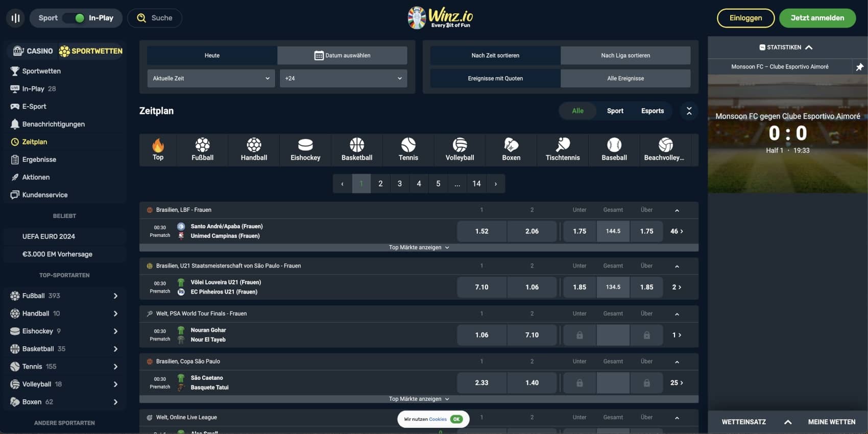Click the Jetzt anmelden button
This screenshot has height=434, width=868.
[x=817, y=18]
